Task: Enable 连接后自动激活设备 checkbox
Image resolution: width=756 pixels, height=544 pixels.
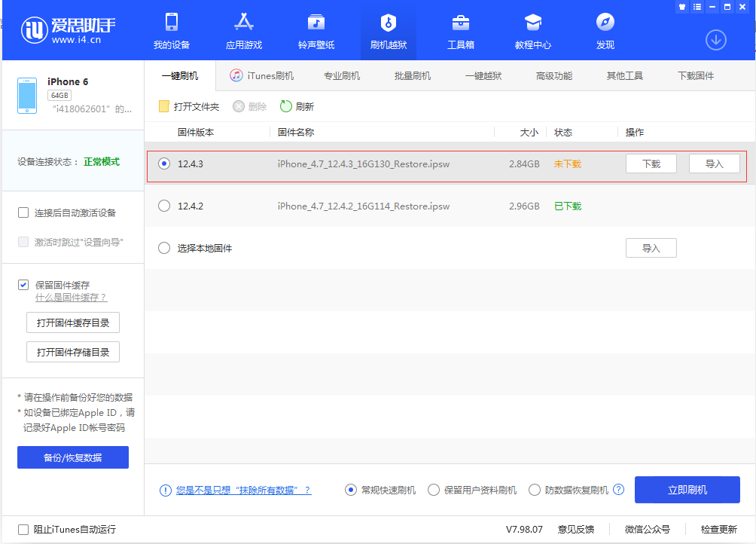Action: [x=23, y=212]
